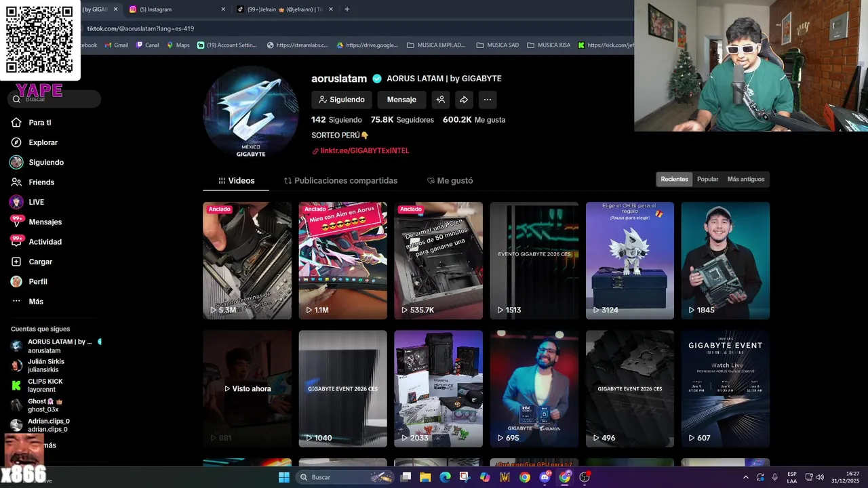Click the Visto ahora video
Screen dimensions: 868x488
(x=247, y=389)
